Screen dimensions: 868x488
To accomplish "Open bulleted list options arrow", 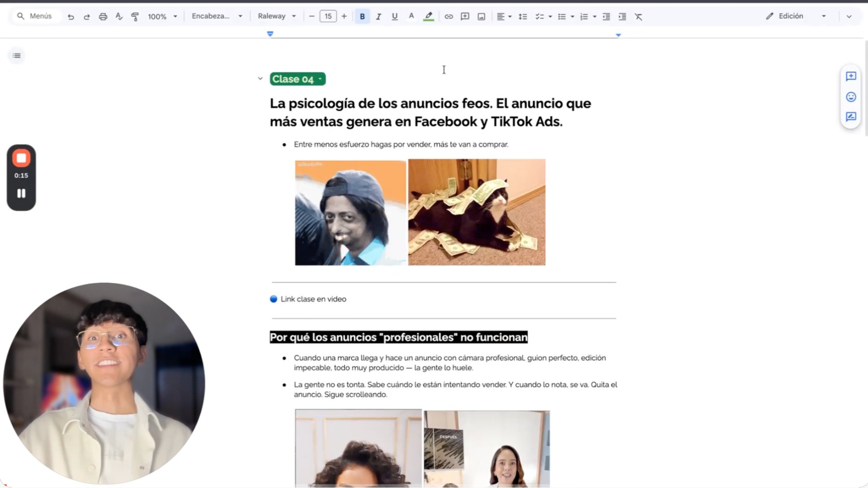I will pos(572,17).
